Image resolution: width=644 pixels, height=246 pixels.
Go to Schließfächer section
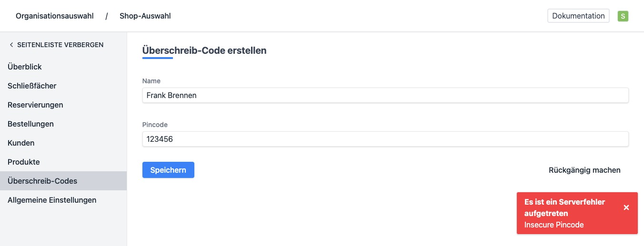point(32,86)
